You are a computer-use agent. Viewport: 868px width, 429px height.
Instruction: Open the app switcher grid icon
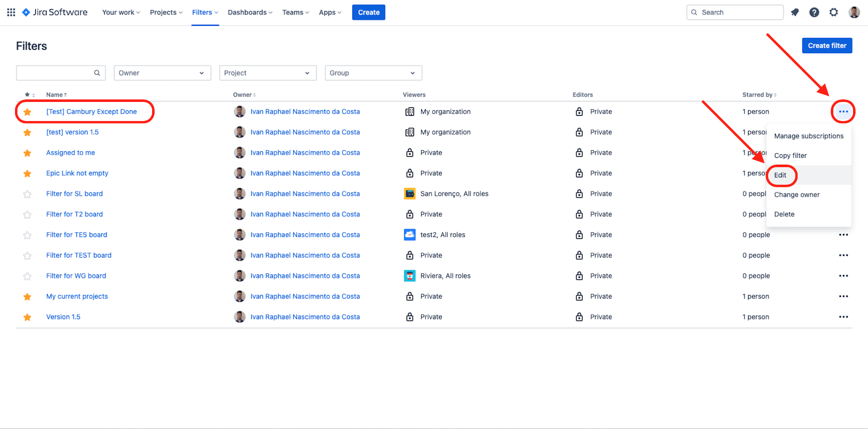(x=11, y=12)
